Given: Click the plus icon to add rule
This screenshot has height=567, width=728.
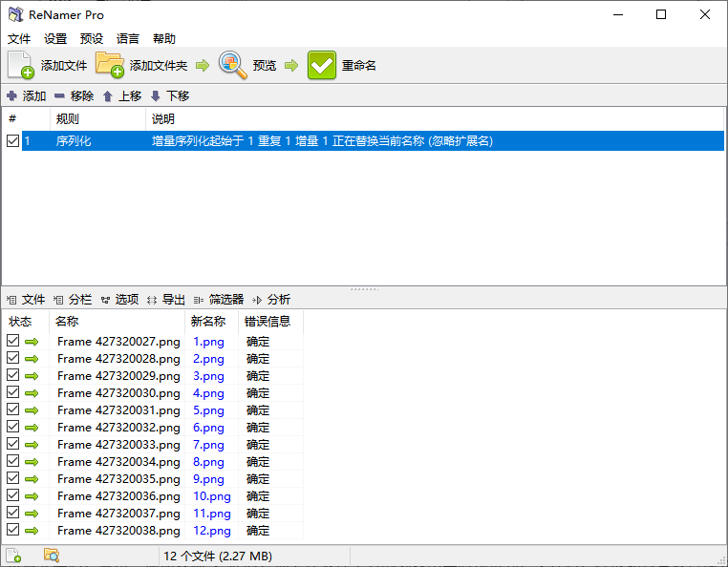Looking at the screenshot, I should tap(12, 96).
